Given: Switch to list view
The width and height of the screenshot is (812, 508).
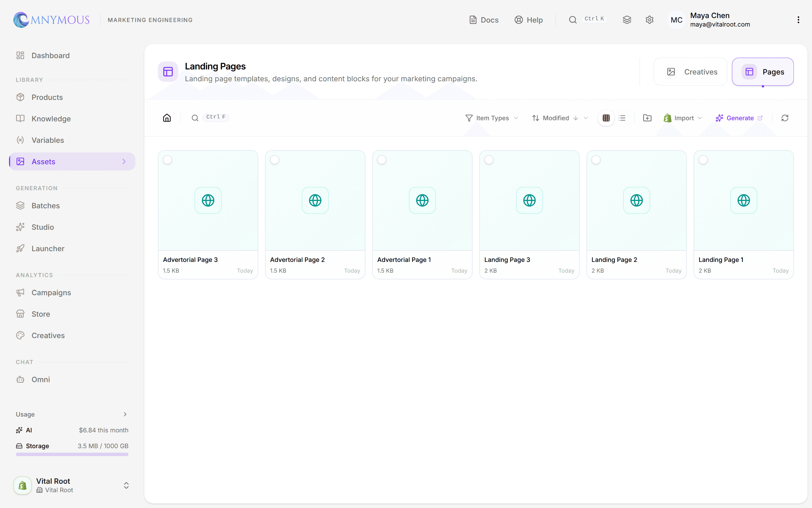Looking at the screenshot, I should [622, 118].
